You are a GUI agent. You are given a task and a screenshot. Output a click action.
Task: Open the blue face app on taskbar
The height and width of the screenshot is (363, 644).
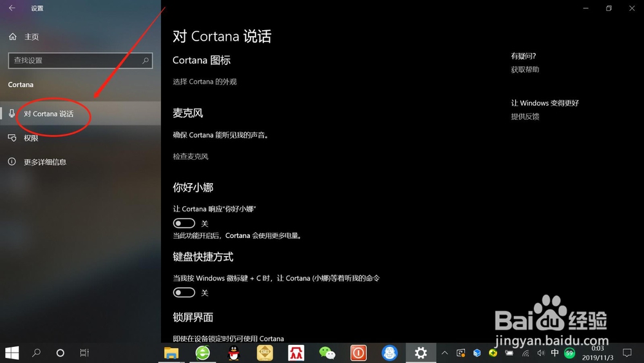390,353
